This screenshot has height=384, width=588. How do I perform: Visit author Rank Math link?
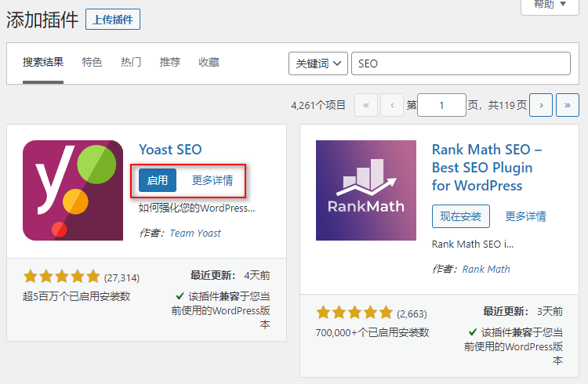point(486,270)
